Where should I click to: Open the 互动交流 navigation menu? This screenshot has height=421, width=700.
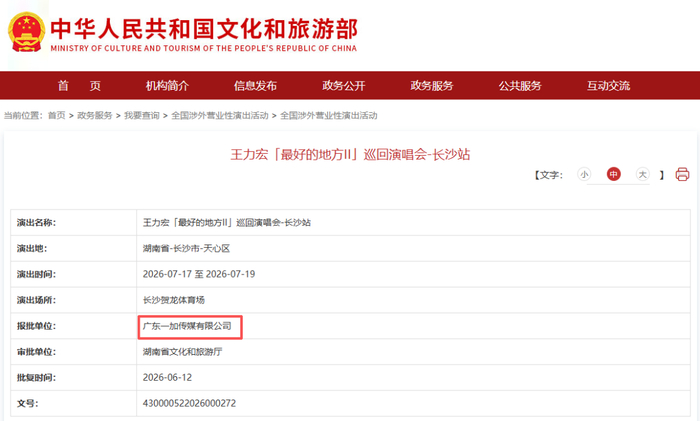coord(608,86)
